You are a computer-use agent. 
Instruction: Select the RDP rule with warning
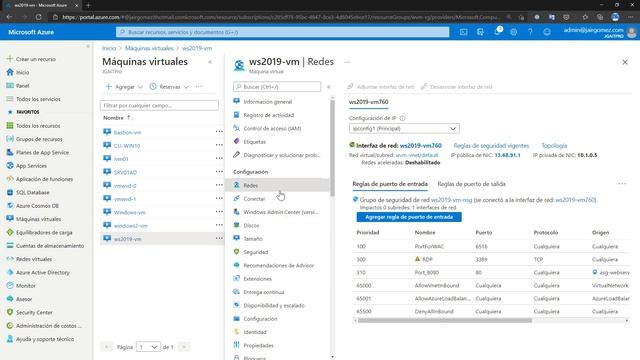tap(491, 259)
